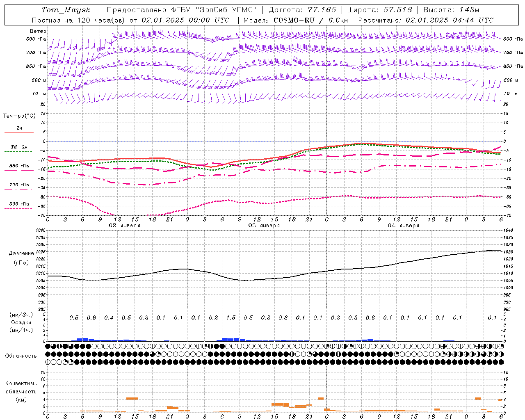Image resolution: width=525 pixels, height=420 pixels.
Task: Click the date label 03 января
Action: click(264, 226)
